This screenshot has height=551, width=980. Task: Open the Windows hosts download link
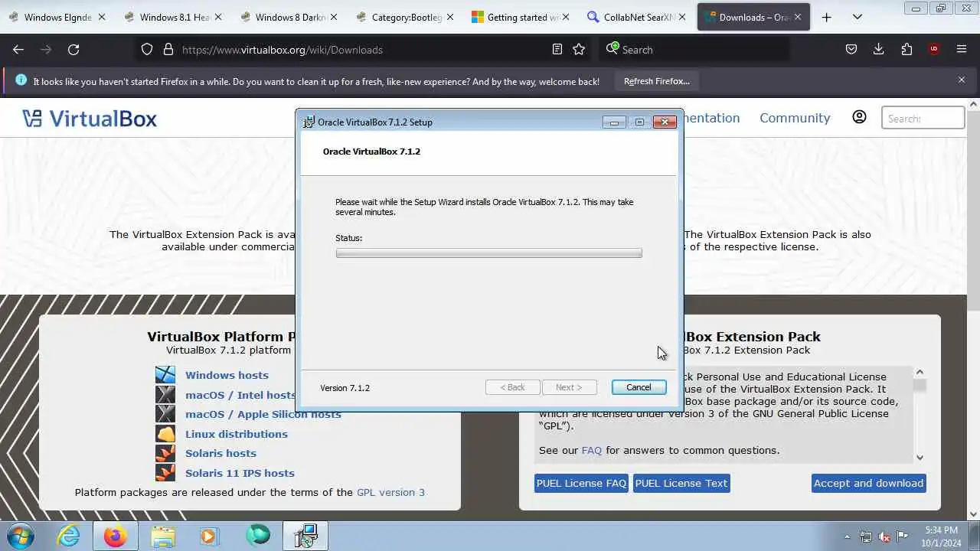(227, 375)
